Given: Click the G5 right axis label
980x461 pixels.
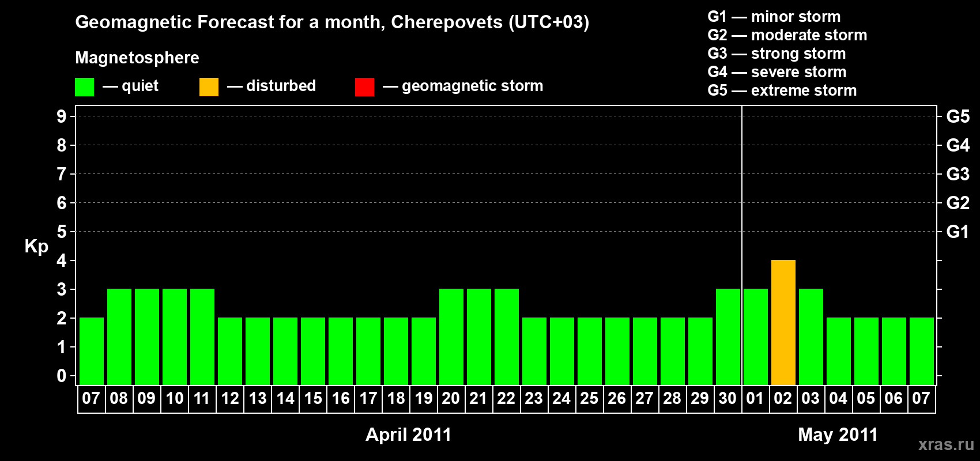Looking at the screenshot, I should [x=958, y=116].
